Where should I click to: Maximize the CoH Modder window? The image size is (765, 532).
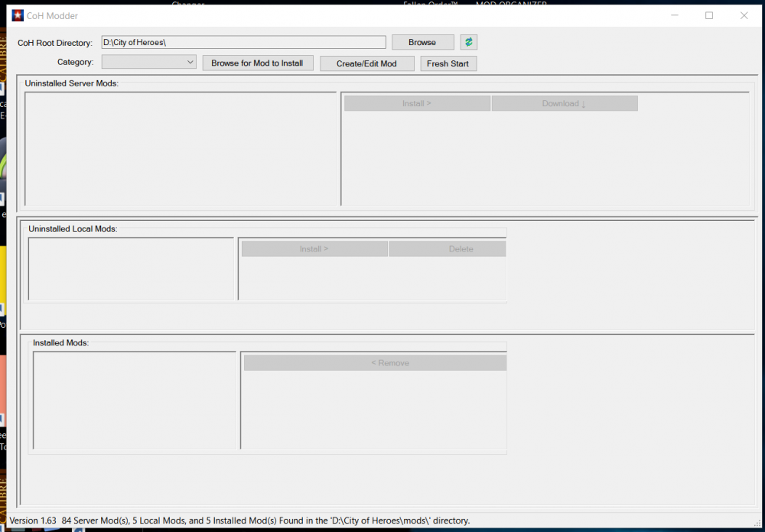click(x=709, y=15)
